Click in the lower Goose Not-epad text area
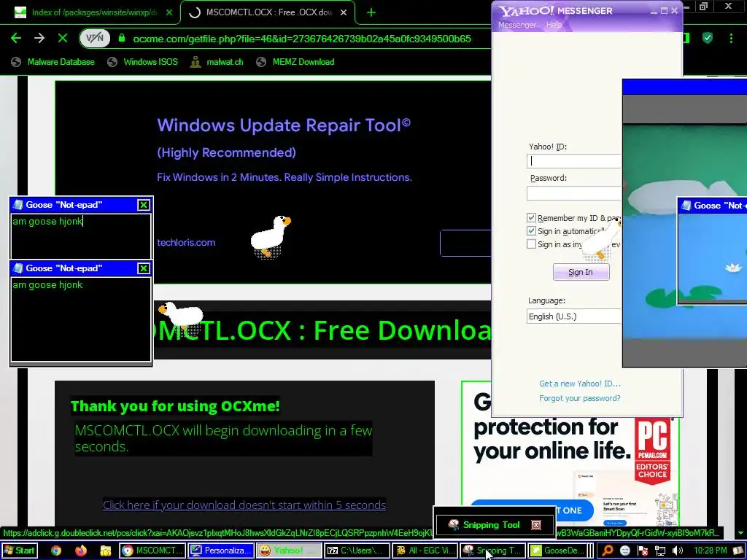The width and height of the screenshot is (747, 560). [81, 319]
